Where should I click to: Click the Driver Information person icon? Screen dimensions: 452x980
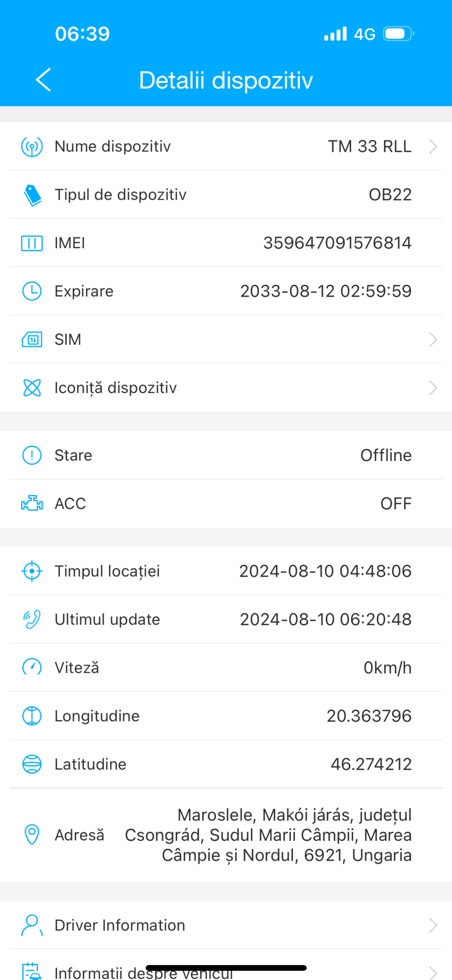32,925
